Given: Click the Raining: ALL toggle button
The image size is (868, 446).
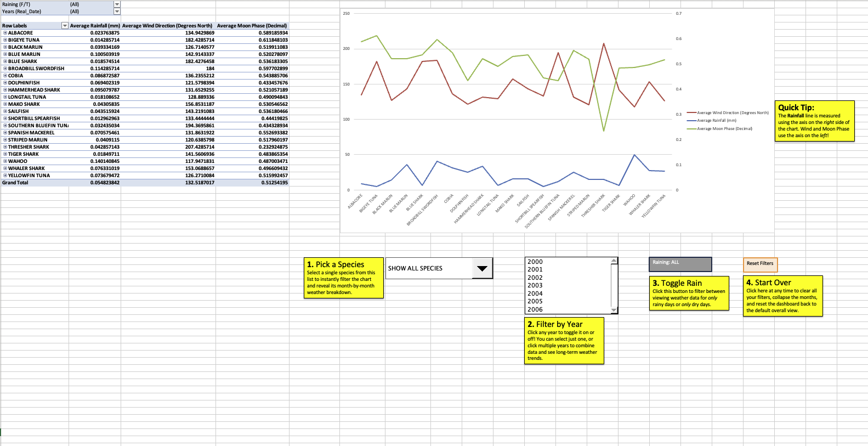Looking at the screenshot, I should click(x=680, y=264).
